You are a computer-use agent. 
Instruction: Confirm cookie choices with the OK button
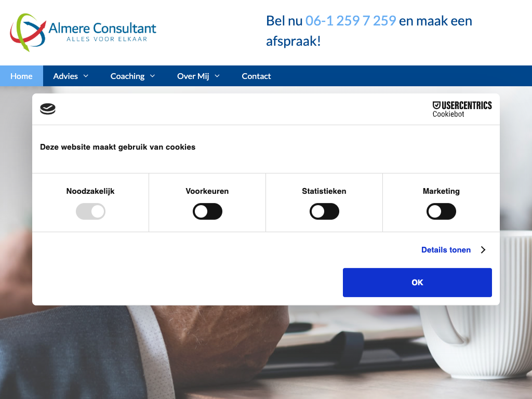click(x=417, y=283)
